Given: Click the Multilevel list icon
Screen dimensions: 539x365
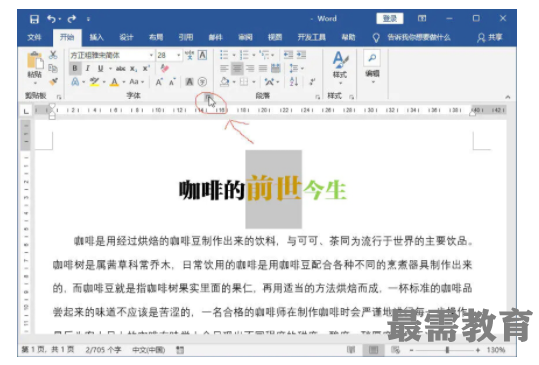Looking at the screenshot, I should pyautogui.click(x=264, y=55).
